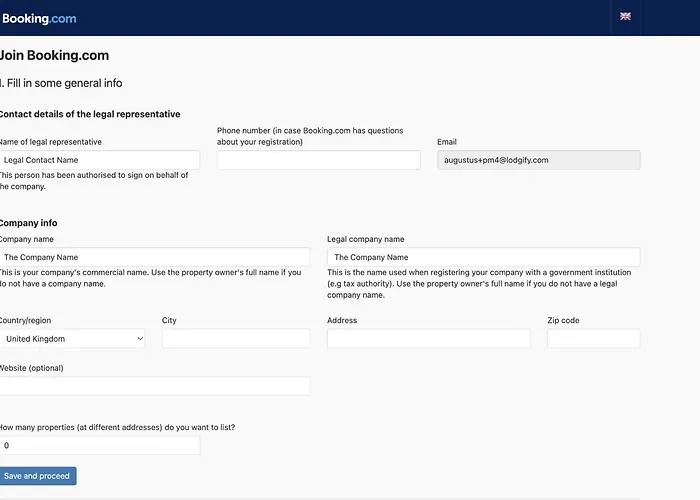The width and height of the screenshot is (700, 500).
Task: Click the commercial name helper text under Company name
Action: [x=150, y=278]
